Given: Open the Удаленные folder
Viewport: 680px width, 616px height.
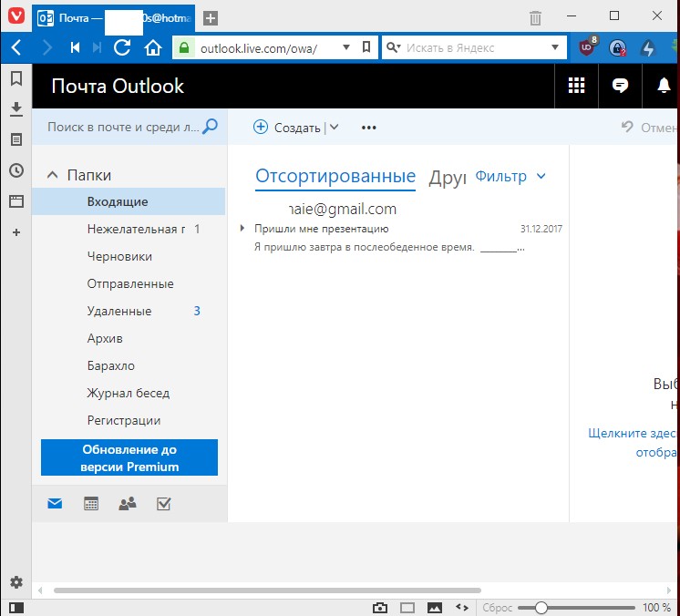Looking at the screenshot, I should tap(129, 311).
